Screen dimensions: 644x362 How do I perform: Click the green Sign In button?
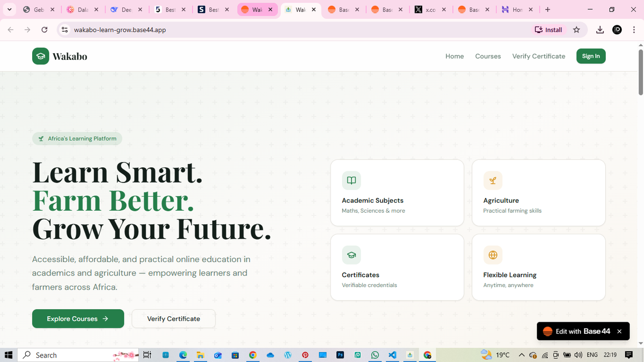pos(591,56)
